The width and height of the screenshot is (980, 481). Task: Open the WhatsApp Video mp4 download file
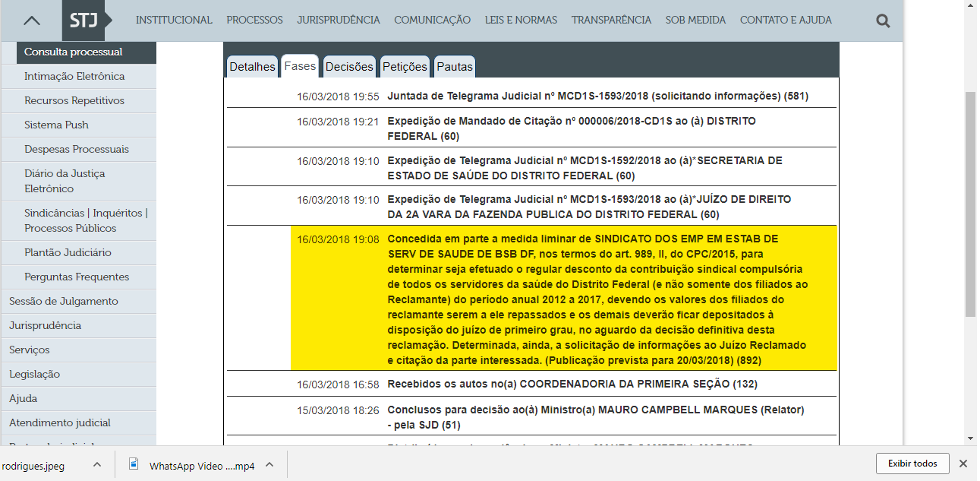[x=201, y=466]
